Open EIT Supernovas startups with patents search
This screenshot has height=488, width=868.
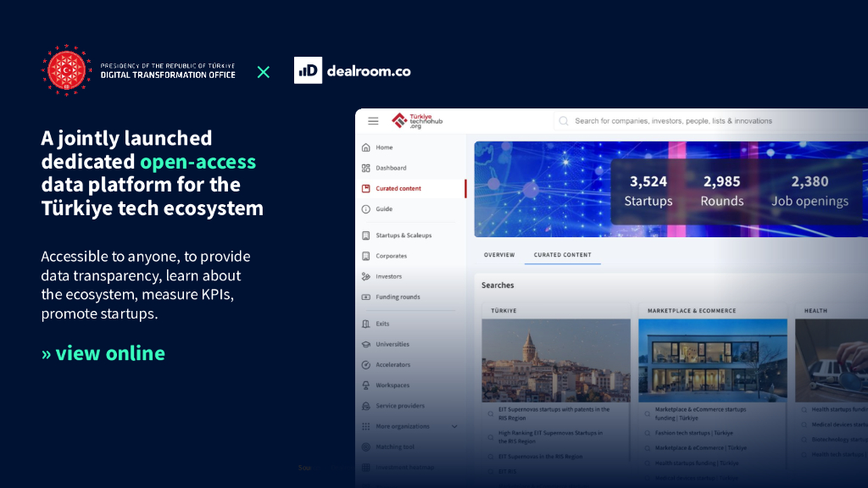tap(554, 413)
